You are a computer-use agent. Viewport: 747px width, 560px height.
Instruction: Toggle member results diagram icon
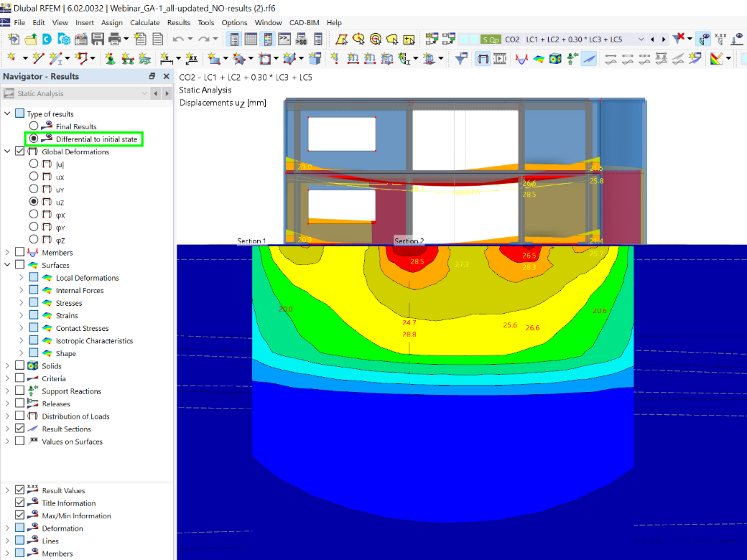[x=521, y=59]
